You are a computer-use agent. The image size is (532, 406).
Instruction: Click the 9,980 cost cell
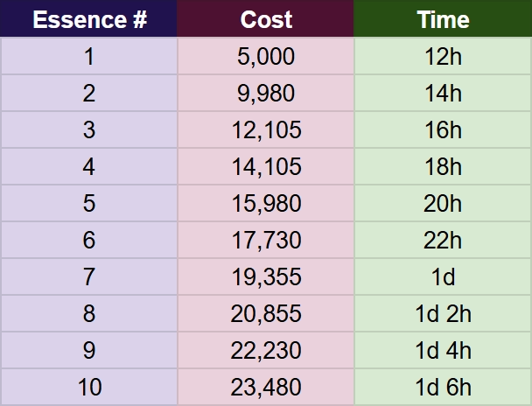point(266,93)
